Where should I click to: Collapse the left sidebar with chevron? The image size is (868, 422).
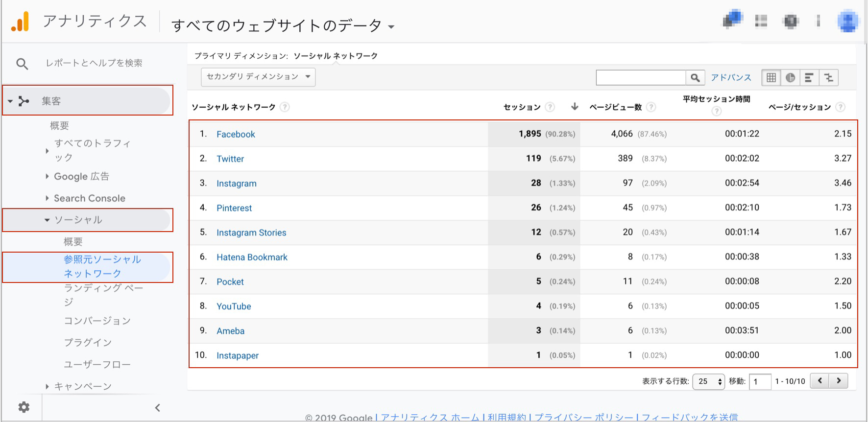tap(158, 407)
